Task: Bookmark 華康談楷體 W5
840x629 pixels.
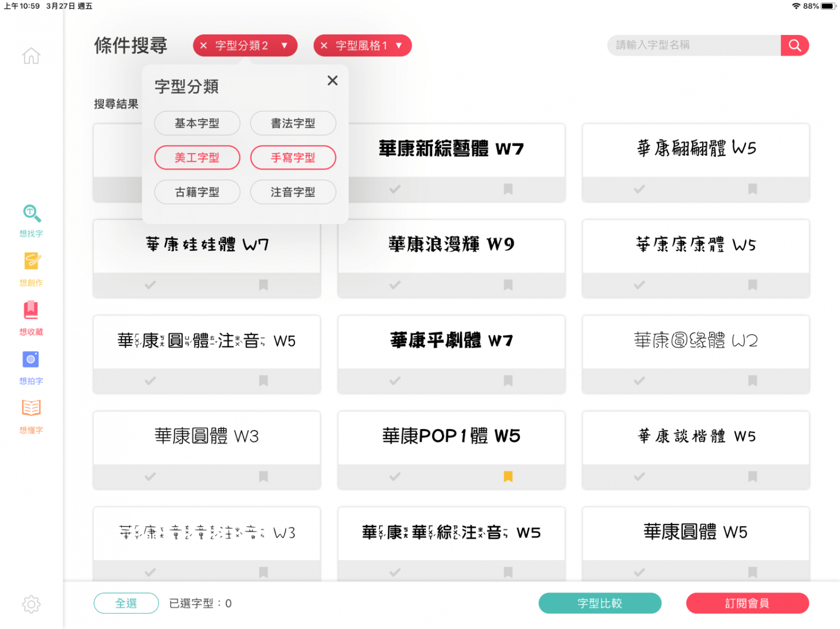Action: click(x=752, y=477)
